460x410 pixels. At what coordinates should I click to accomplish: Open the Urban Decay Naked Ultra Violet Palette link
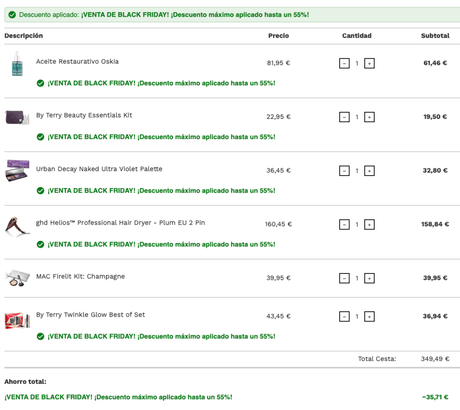[99, 169]
